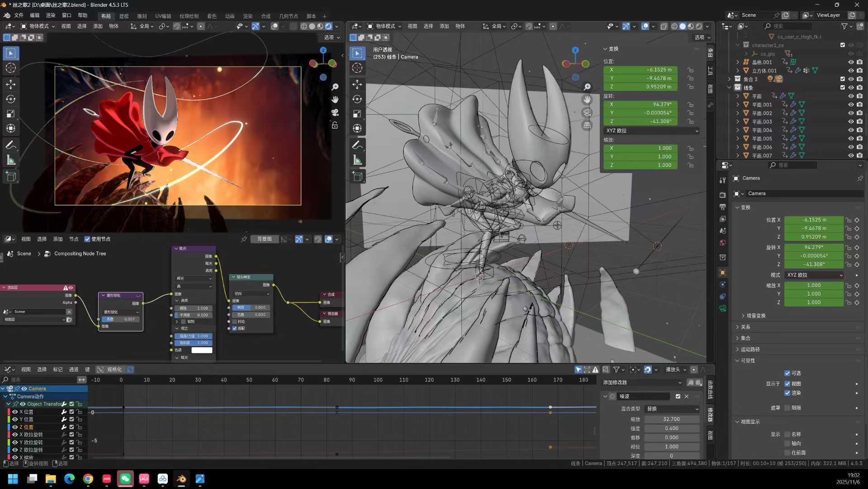Open the 标记 menu in the graph editor
The height and width of the screenshot is (489, 868).
coord(58,370)
